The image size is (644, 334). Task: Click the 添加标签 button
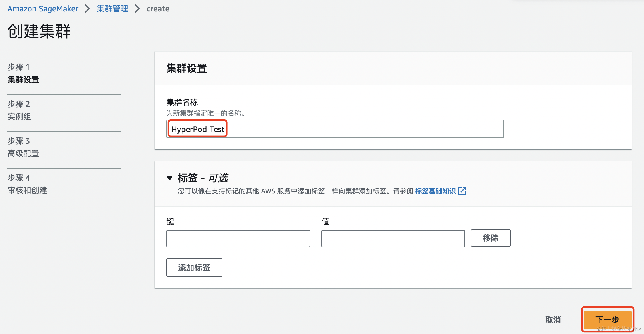point(194,267)
